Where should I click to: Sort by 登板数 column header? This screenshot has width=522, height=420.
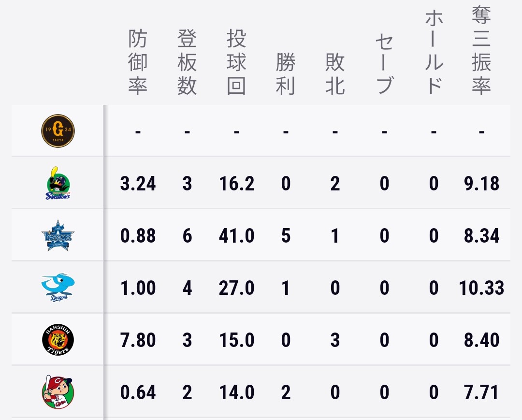(x=187, y=62)
